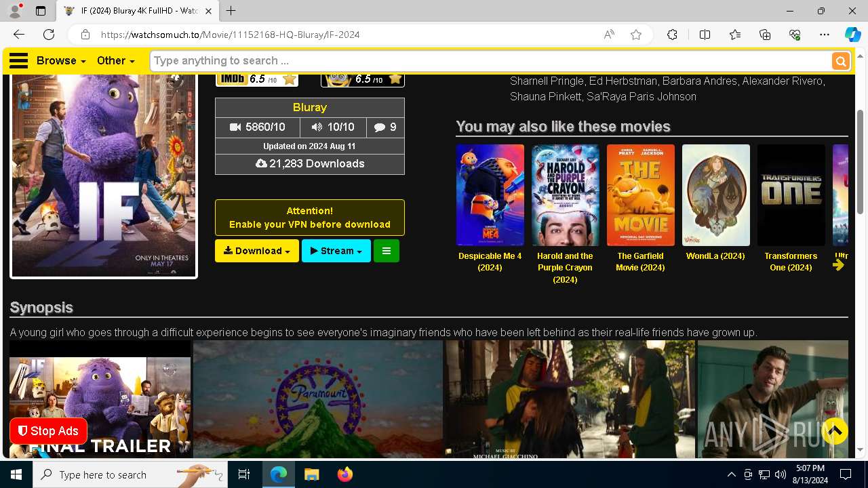Image resolution: width=868 pixels, height=488 pixels.
Task: Jump to top with yellow arrow button
Action: coord(835,431)
